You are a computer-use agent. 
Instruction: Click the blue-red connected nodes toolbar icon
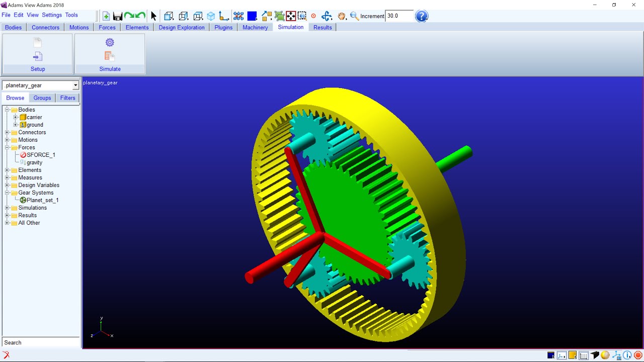point(238,16)
